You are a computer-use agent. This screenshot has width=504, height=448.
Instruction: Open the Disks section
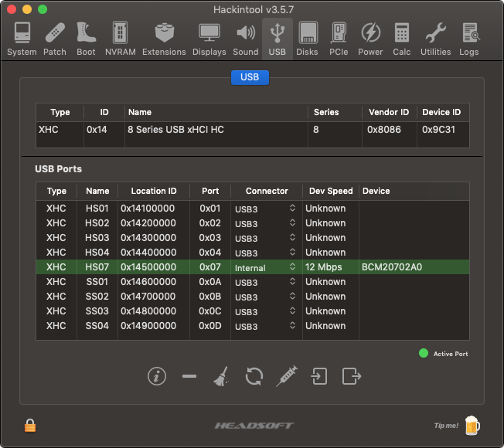(307, 39)
